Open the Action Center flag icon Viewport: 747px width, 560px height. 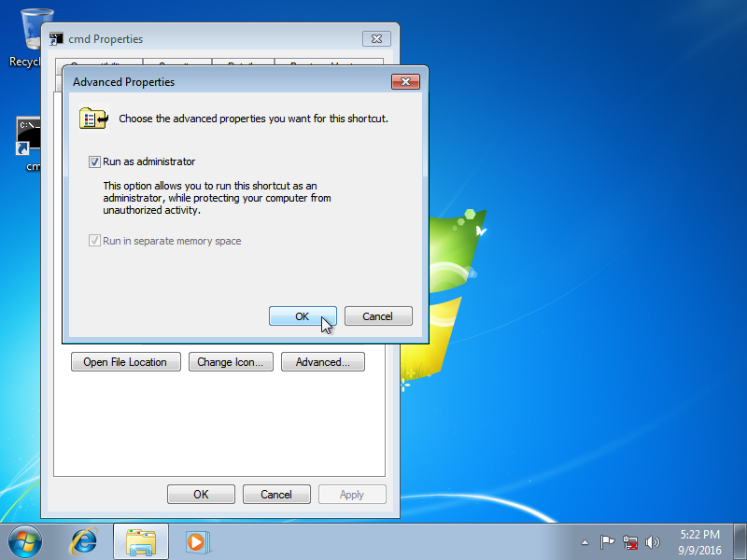pos(607,542)
